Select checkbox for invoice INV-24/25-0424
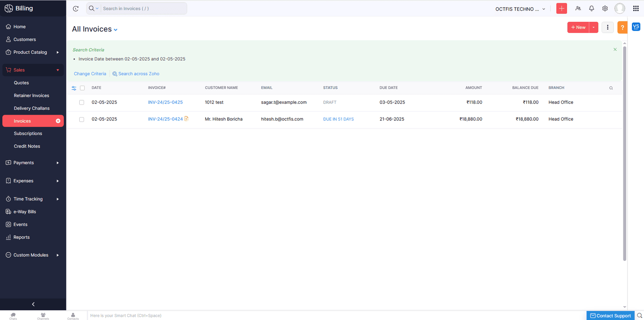Image resolution: width=644 pixels, height=320 pixels. coord(82,120)
